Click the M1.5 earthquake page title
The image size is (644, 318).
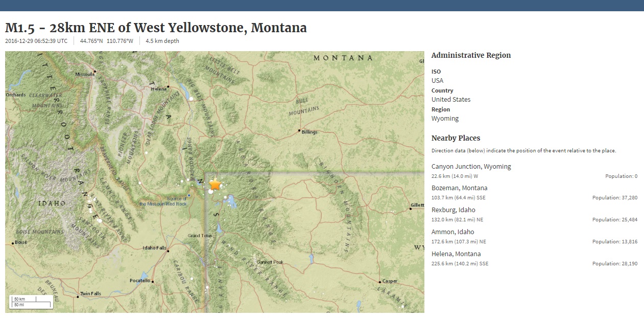point(156,27)
